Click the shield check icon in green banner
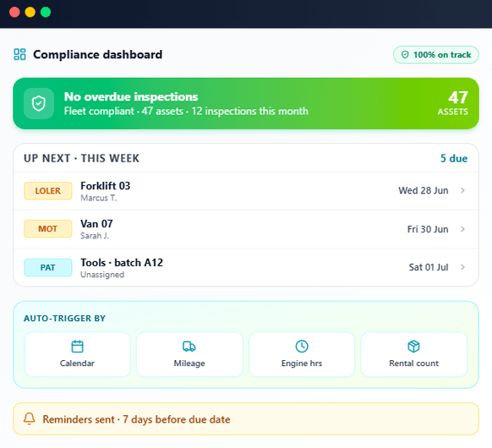Screen dimensions: 492x448 (x=39, y=103)
